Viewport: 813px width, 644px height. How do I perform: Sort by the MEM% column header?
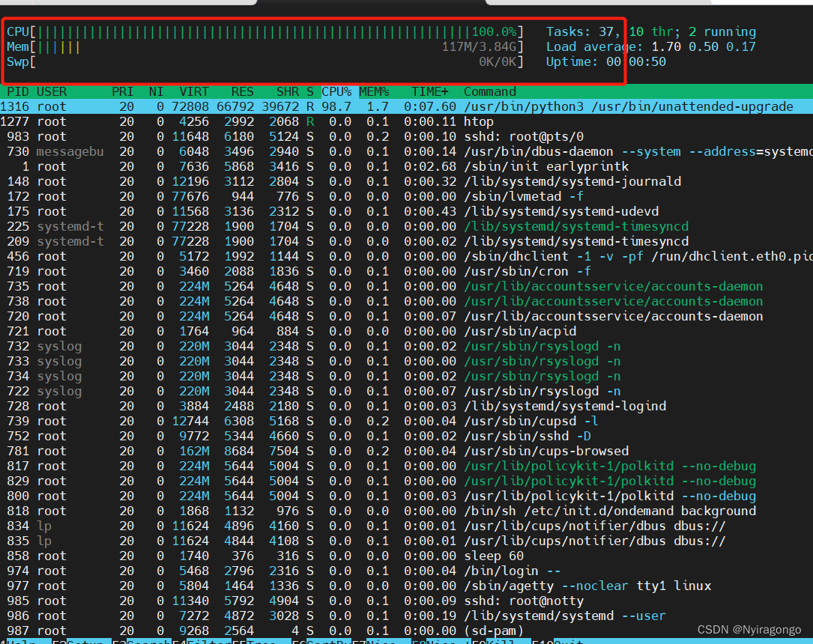(x=374, y=91)
